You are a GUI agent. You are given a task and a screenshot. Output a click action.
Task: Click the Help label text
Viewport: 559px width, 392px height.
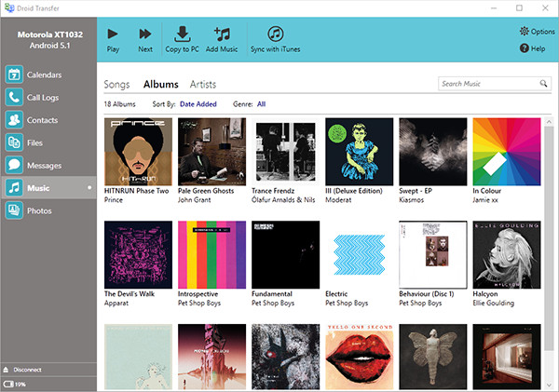click(x=538, y=48)
